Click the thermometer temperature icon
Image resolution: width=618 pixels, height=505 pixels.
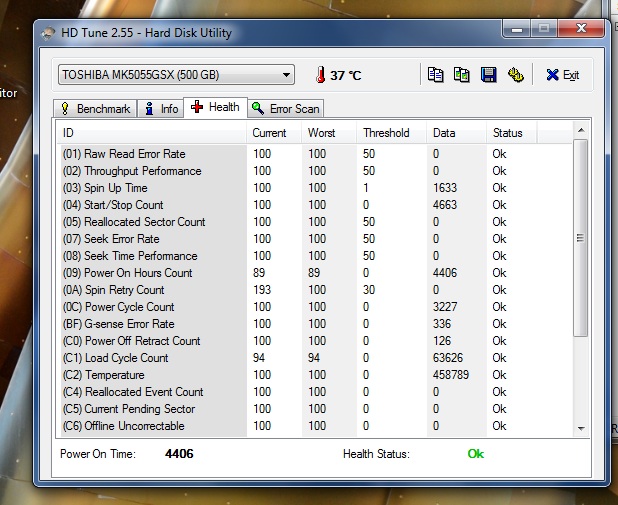[320, 75]
